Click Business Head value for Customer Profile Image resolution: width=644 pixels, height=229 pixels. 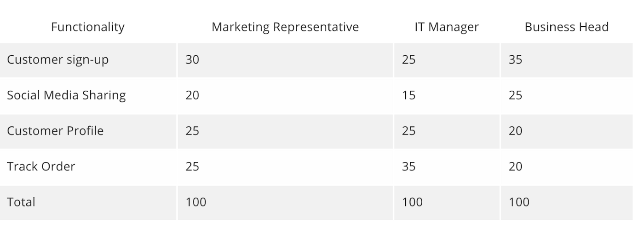tap(515, 131)
